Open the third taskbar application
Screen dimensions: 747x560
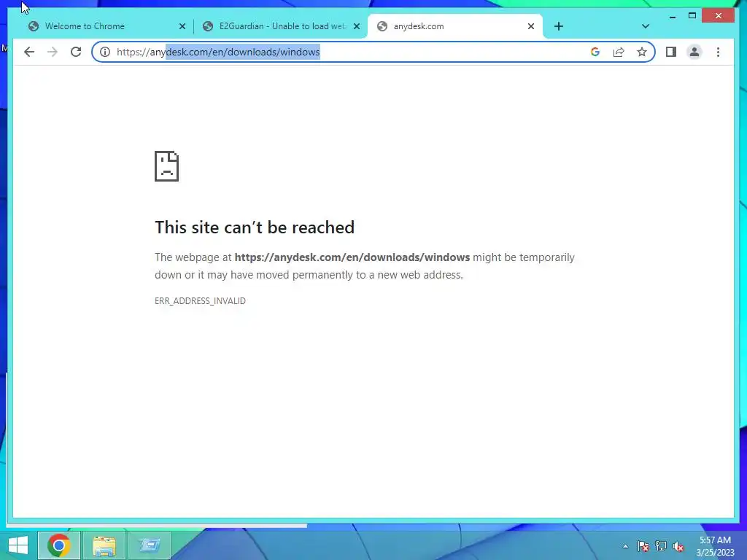point(150,545)
